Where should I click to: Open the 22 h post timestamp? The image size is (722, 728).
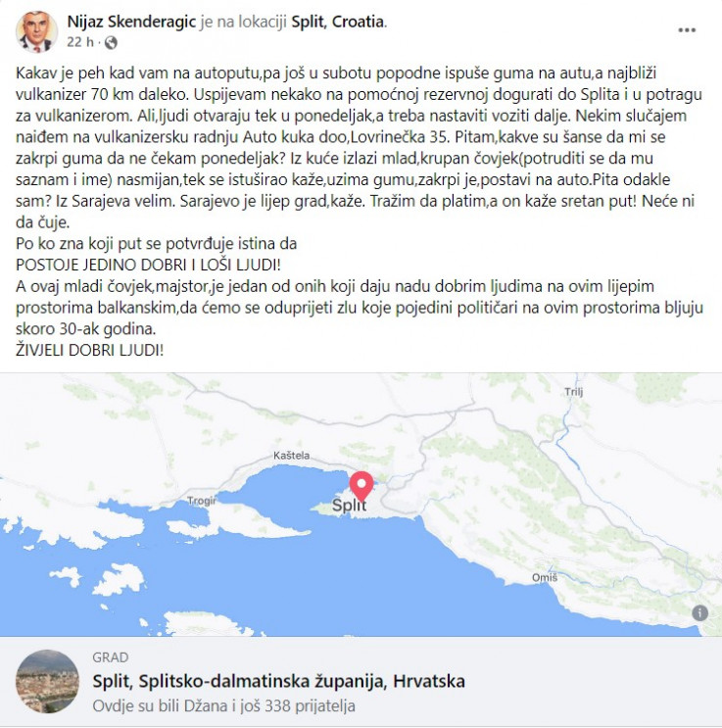point(80,42)
